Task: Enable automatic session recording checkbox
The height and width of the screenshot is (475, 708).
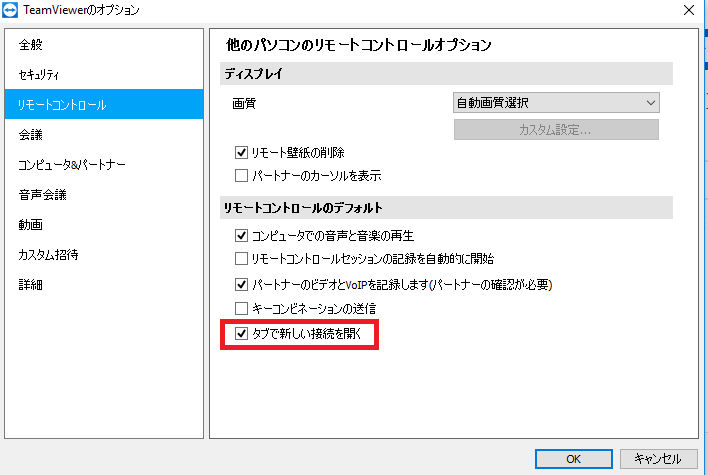Action: point(242,259)
